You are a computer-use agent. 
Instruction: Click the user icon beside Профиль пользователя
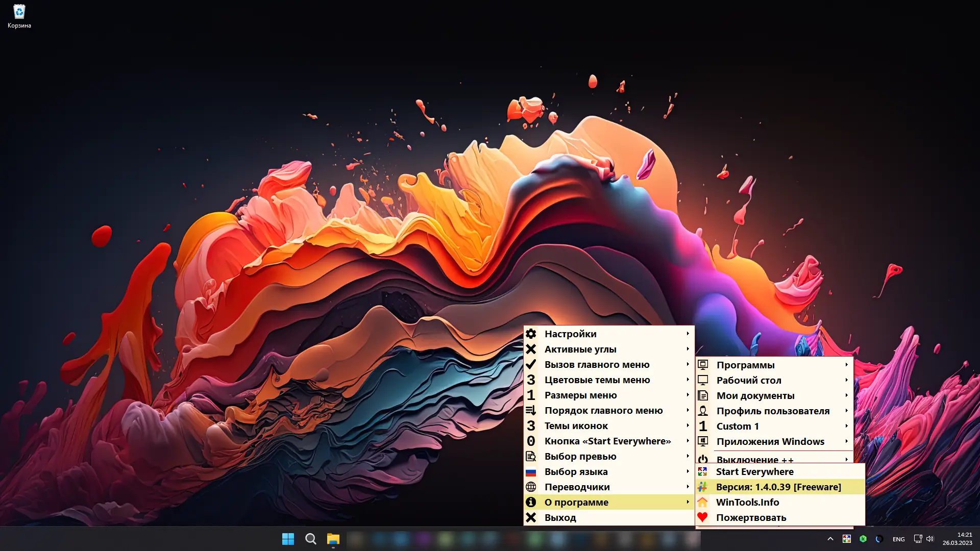pos(703,411)
